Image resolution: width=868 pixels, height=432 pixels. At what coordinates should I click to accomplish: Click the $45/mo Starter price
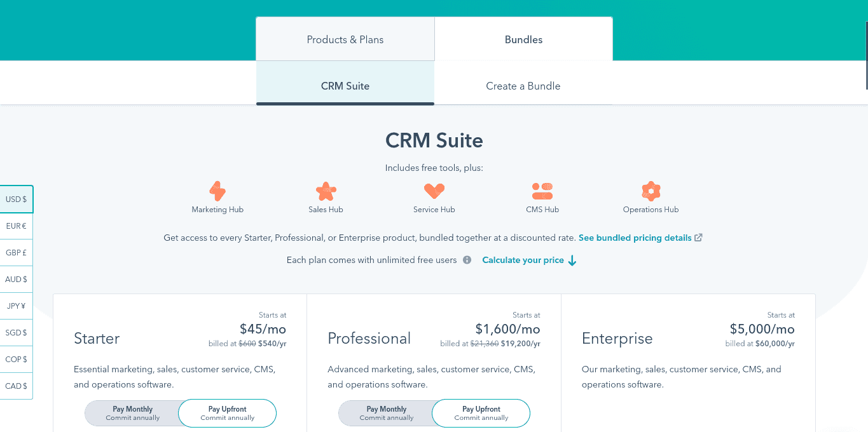(263, 329)
